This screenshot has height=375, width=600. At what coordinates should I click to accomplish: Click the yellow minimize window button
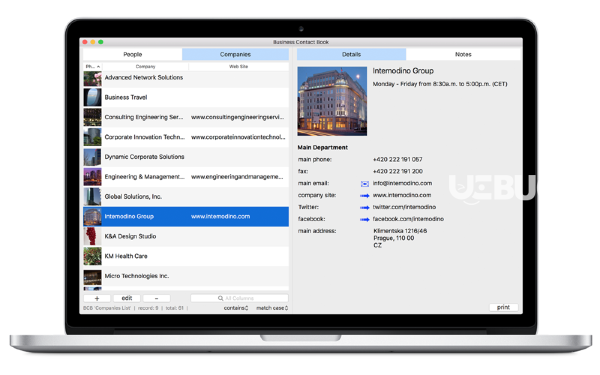coord(93,42)
